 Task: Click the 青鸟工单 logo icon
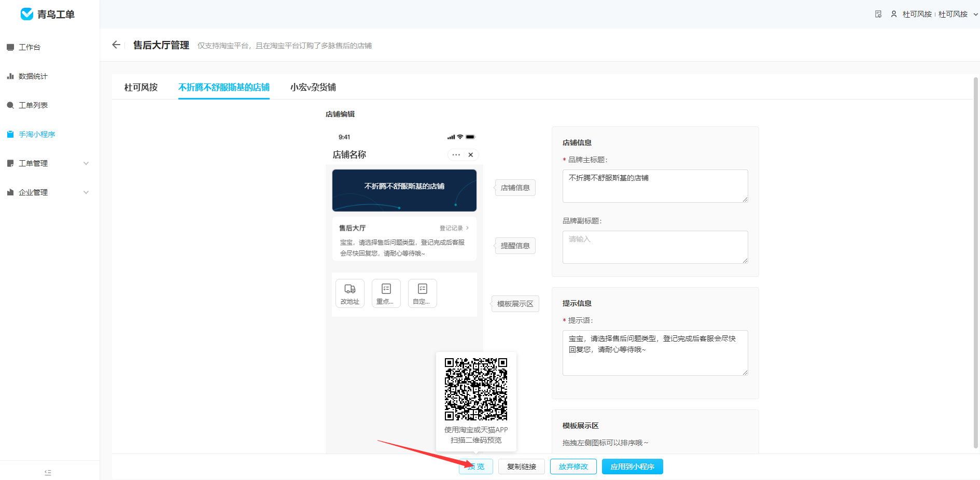pos(27,14)
